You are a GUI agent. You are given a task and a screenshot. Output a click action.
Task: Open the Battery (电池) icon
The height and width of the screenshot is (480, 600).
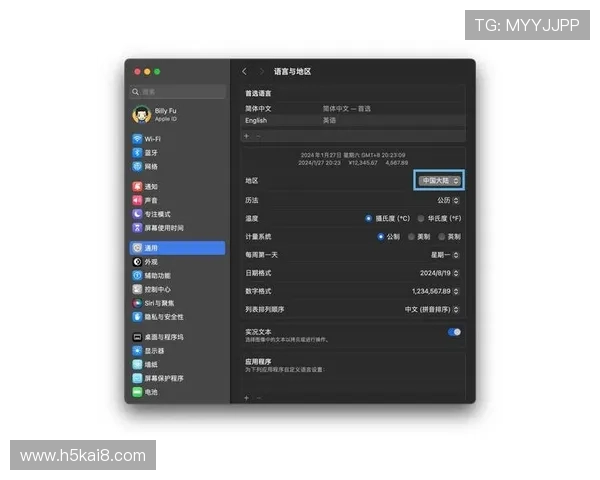(137, 392)
